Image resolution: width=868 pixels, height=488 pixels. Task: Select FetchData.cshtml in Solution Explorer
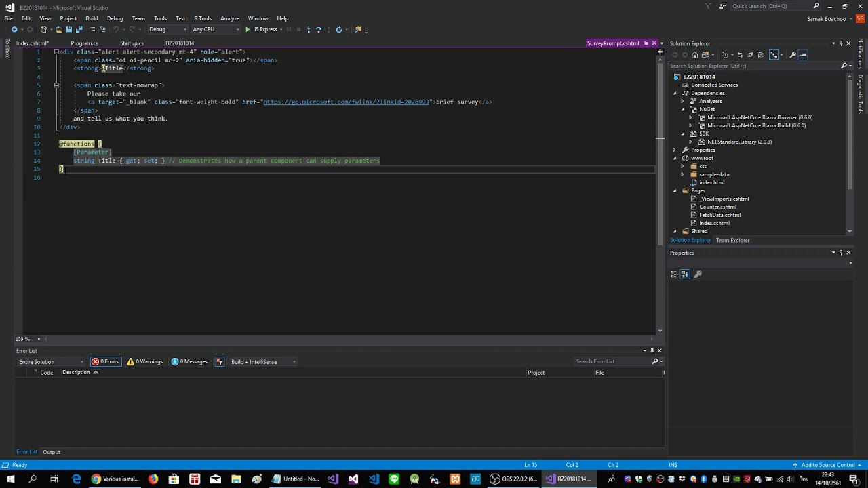coord(719,215)
